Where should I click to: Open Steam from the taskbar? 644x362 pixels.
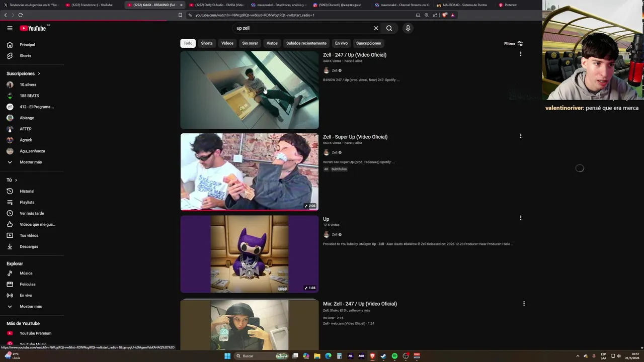pyautogui.click(x=383, y=356)
